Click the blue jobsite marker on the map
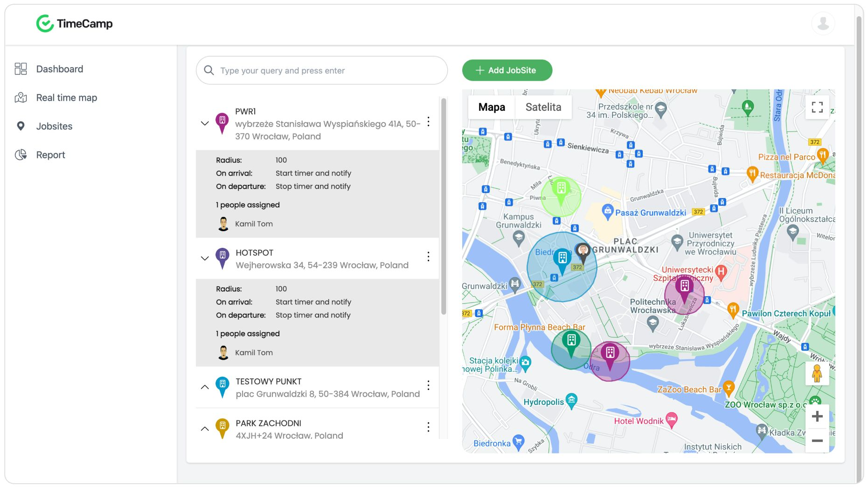The image size is (868, 487). (x=562, y=261)
